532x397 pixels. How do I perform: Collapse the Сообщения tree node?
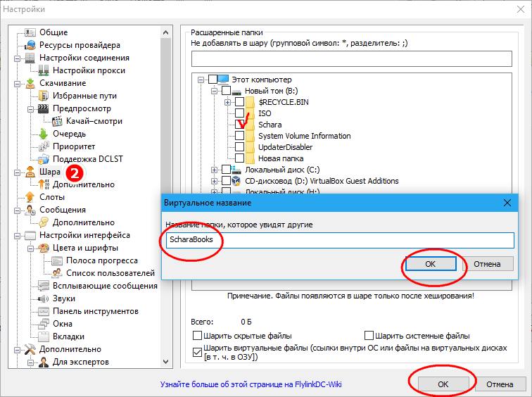coord(17,210)
